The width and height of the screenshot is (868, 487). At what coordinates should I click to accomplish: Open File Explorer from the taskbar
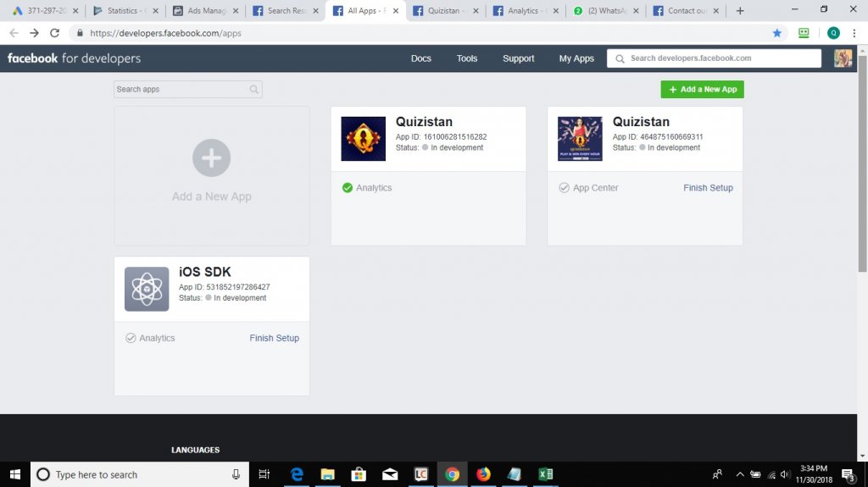click(328, 474)
